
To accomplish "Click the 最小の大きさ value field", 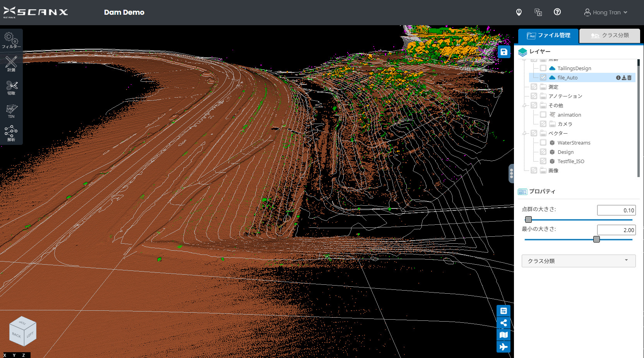I will click(616, 230).
